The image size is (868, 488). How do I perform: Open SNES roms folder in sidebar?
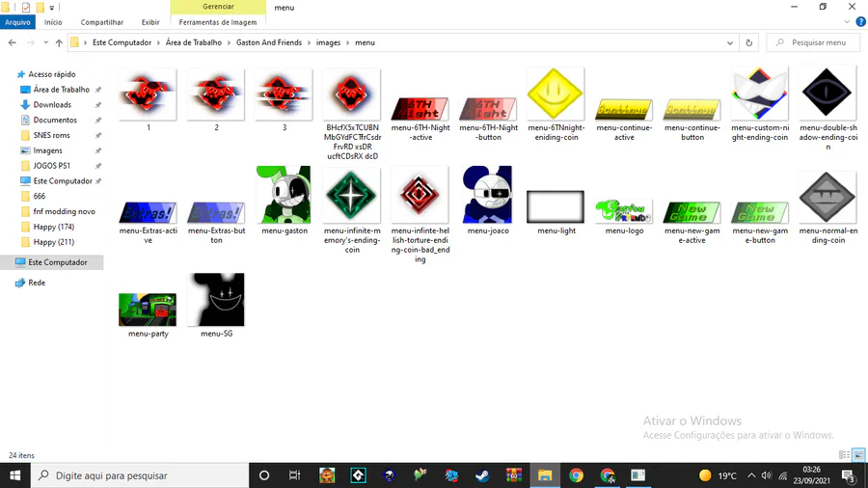(51, 135)
